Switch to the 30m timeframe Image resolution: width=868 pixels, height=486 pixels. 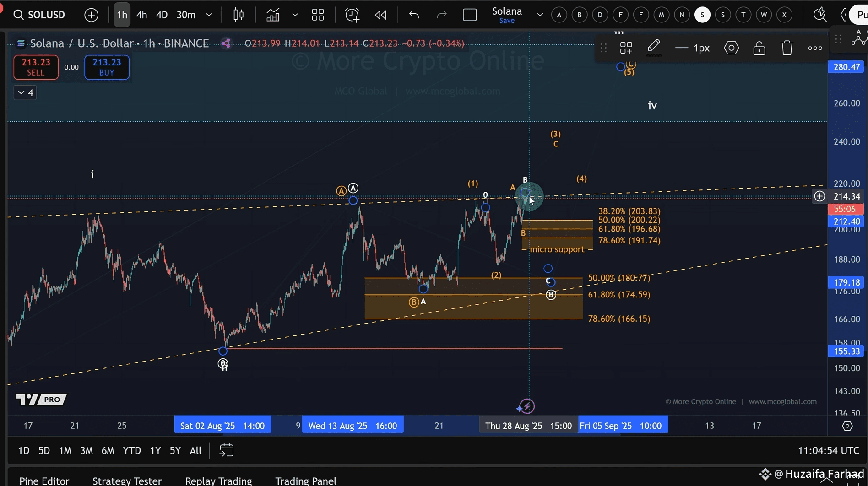[x=186, y=15]
